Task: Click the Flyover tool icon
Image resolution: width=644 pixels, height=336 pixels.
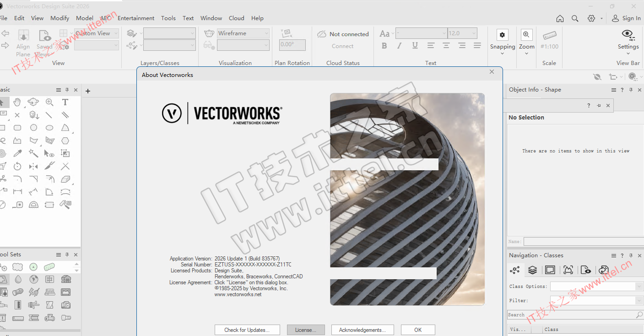Action: point(33,102)
